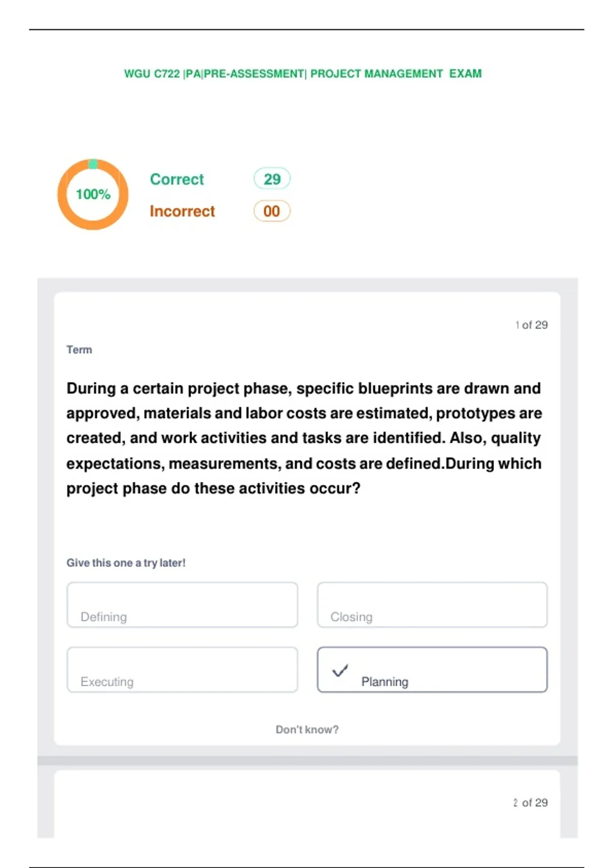Click the orange Incorrect count badge 00
Image resolution: width=613 pixels, height=868 pixels.
point(272,211)
